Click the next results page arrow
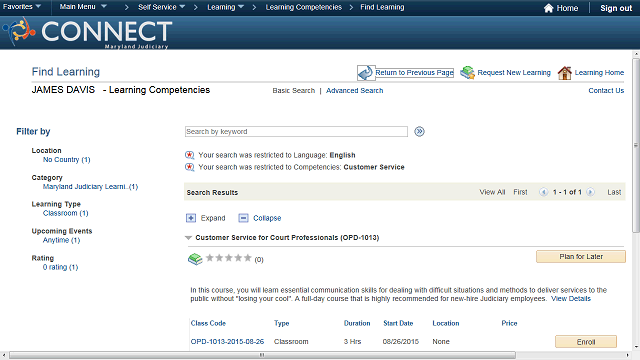640x360 pixels. 590,192
